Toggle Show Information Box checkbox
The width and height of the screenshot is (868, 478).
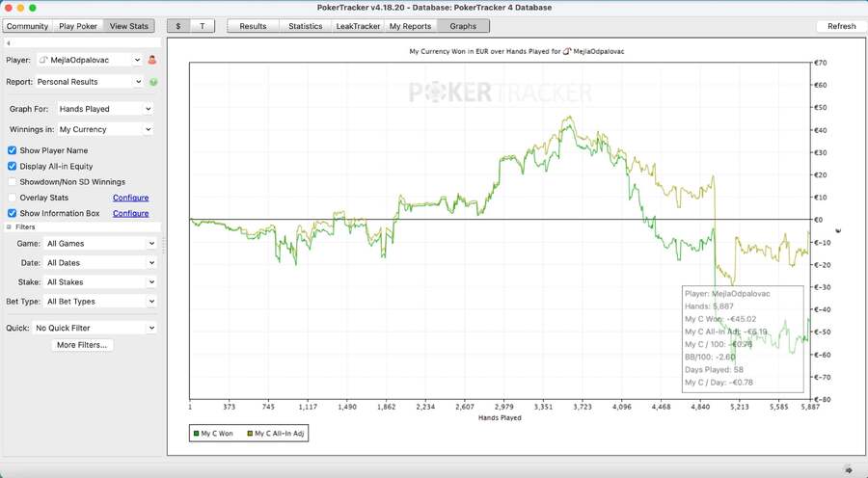13,213
